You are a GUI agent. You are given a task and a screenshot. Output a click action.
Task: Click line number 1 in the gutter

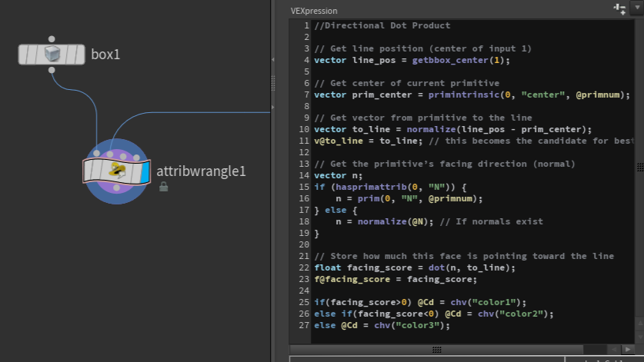tap(306, 25)
